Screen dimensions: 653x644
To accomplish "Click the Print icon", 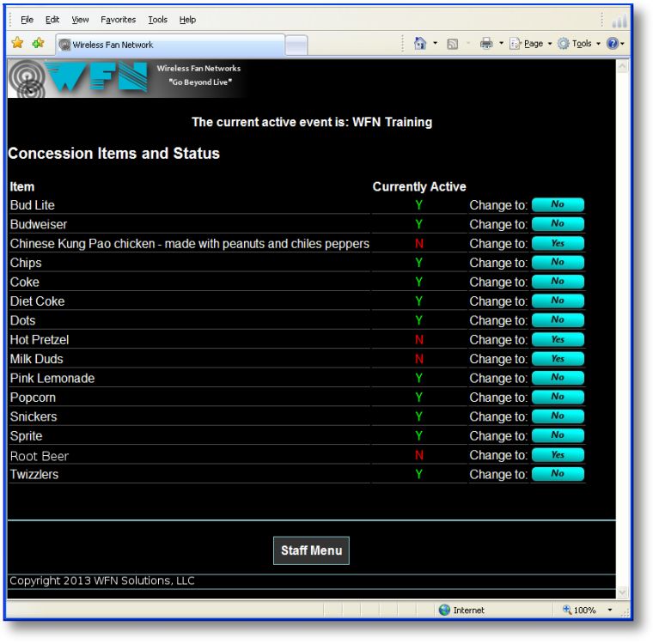I will [486, 43].
